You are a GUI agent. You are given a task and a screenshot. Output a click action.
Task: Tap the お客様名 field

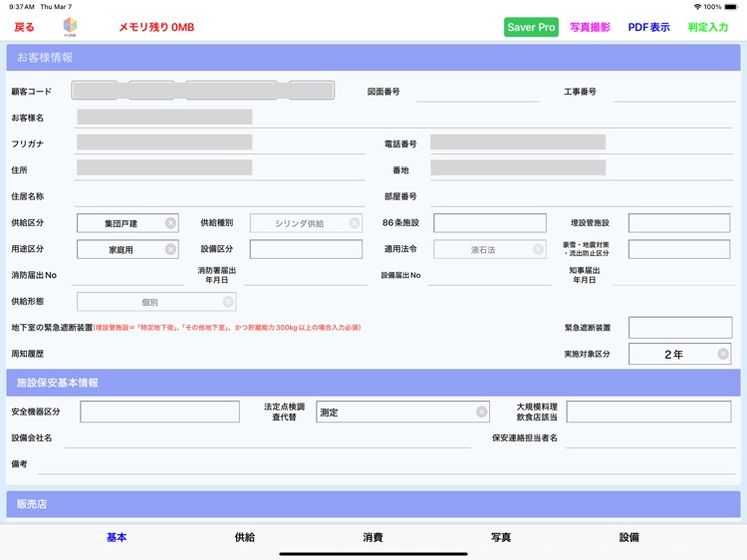tap(403, 118)
